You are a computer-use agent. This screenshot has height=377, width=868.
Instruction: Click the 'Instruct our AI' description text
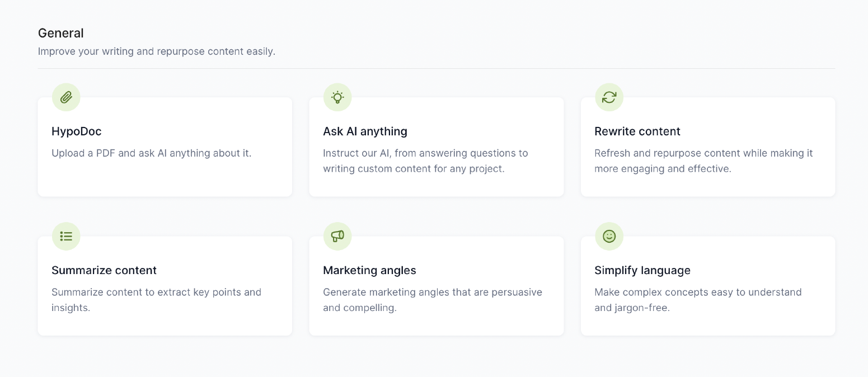[425, 161]
